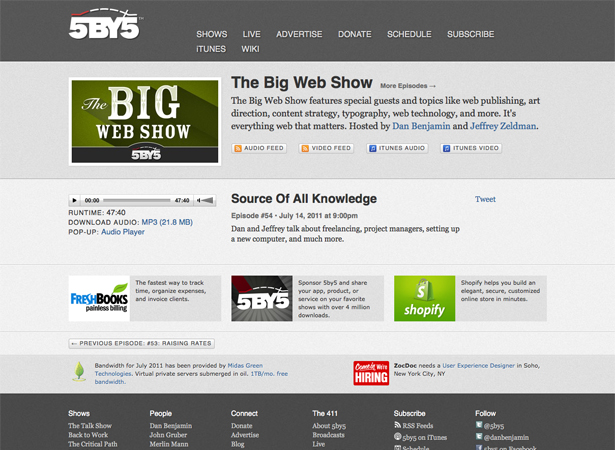This screenshot has height=450, width=615.
Task: Open iTunes Audio button
Action: (x=397, y=148)
